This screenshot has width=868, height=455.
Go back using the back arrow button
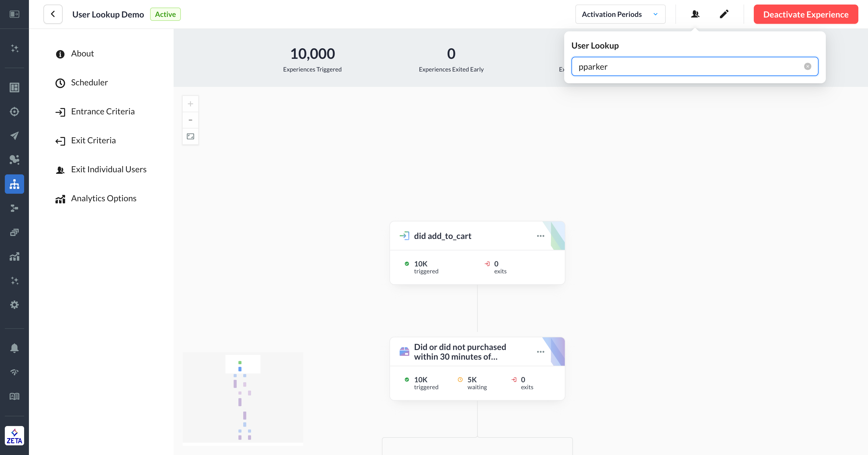[53, 14]
